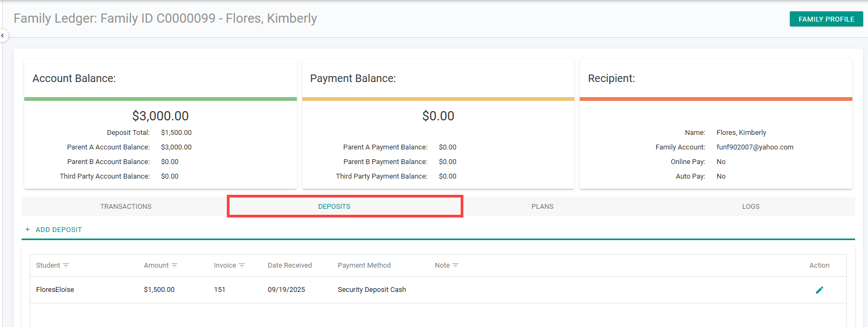Screen dimensions: 868x327
Task: Click the Auto Pay No value
Action: [721, 176]
